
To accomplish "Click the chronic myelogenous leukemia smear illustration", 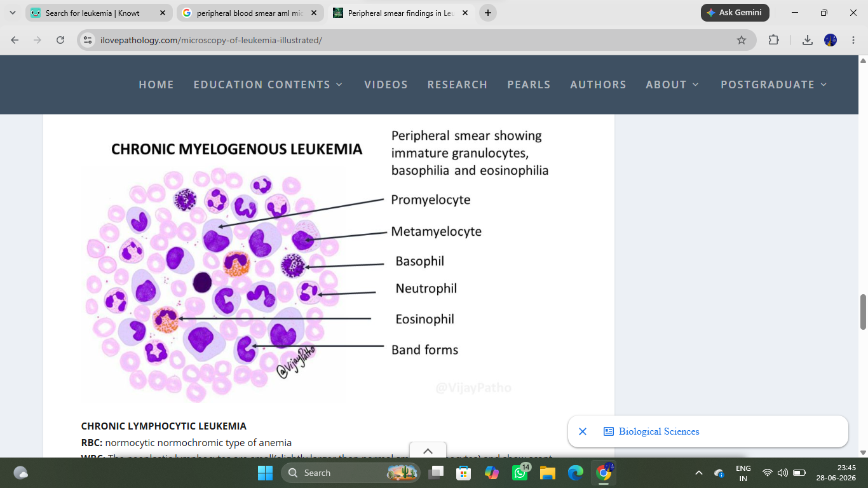I will tap(214, 283).
